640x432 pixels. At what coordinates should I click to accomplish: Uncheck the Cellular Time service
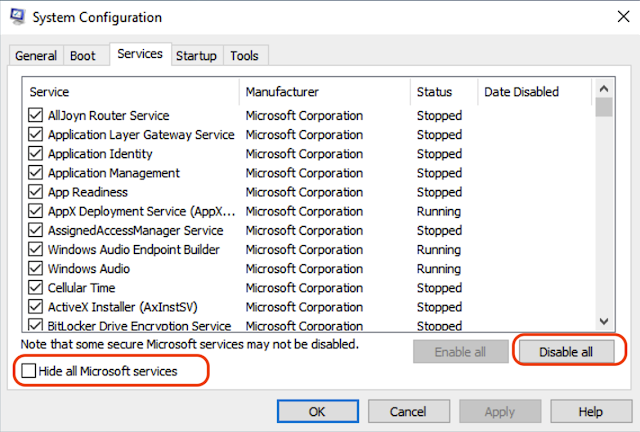36,288
